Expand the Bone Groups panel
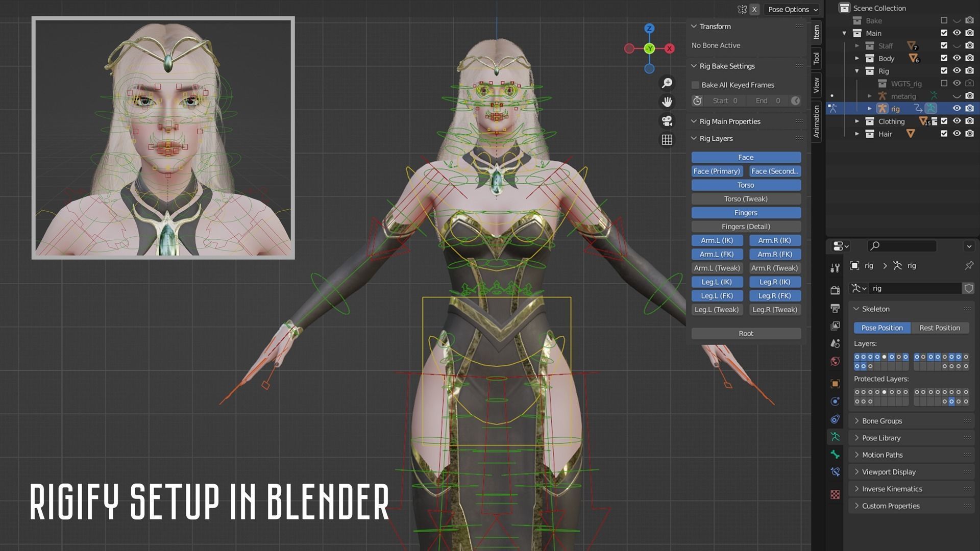The image size is (980, 551). coord(857,421)
